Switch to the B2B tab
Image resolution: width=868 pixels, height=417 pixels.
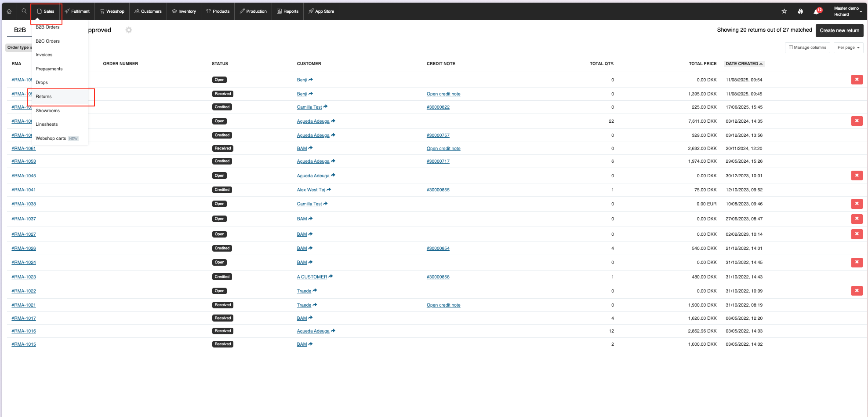pos(20,30)
